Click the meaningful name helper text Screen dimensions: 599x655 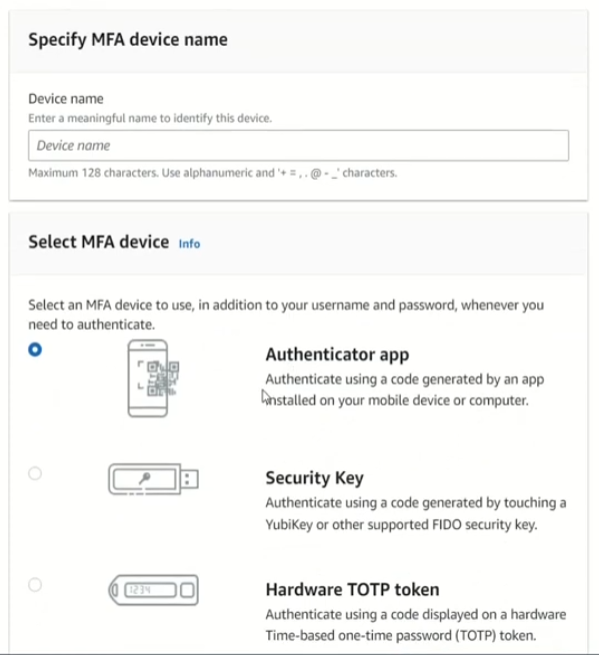pyautogui.click(x=150, y=118)
